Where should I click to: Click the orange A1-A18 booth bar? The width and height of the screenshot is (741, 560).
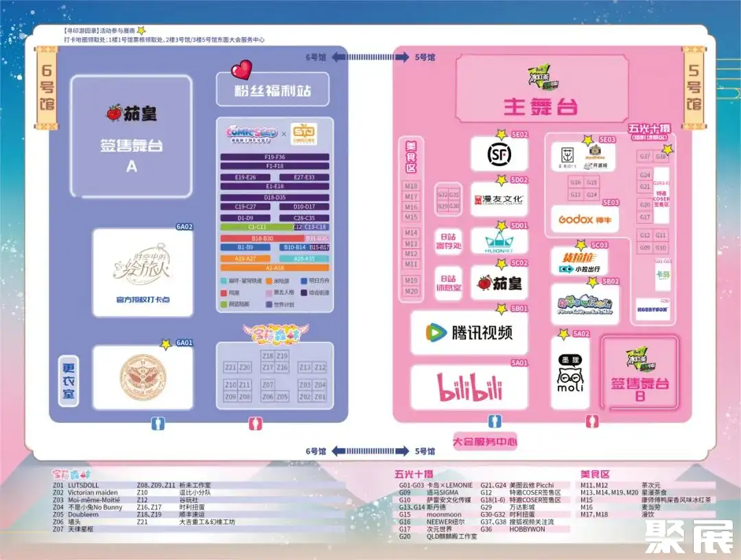[274, 268]
